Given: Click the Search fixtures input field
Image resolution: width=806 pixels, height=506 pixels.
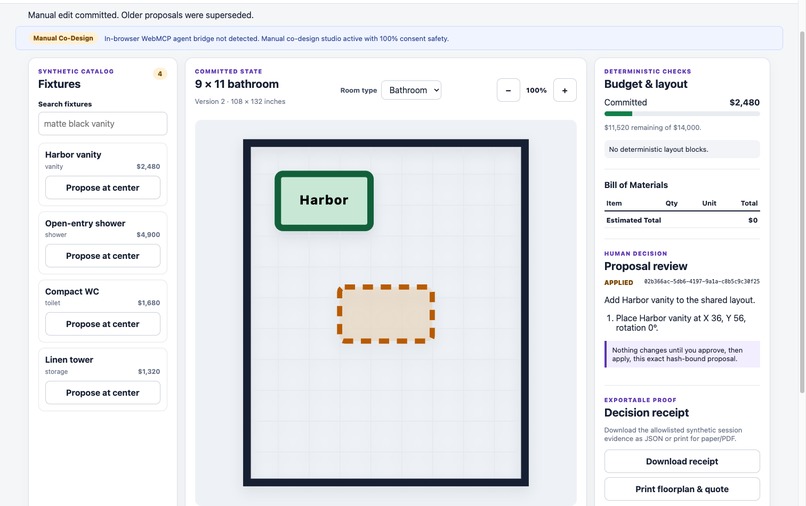Looking at the screenshot, I should pos(103,123).
